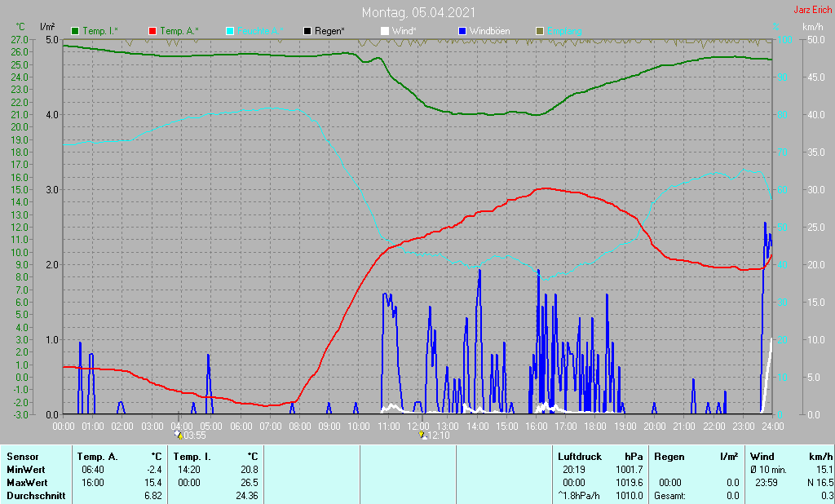Click the Regen Gesamt label

pos(670,496)
